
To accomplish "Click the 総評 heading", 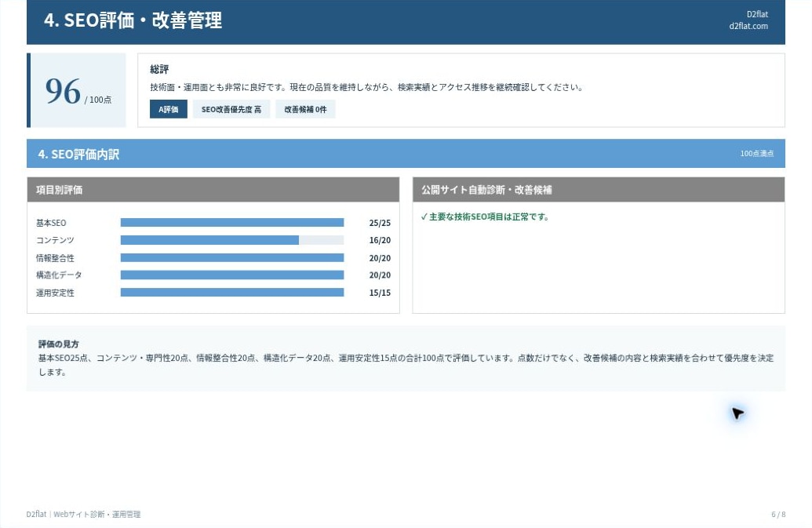I will [x=159, y=69].
